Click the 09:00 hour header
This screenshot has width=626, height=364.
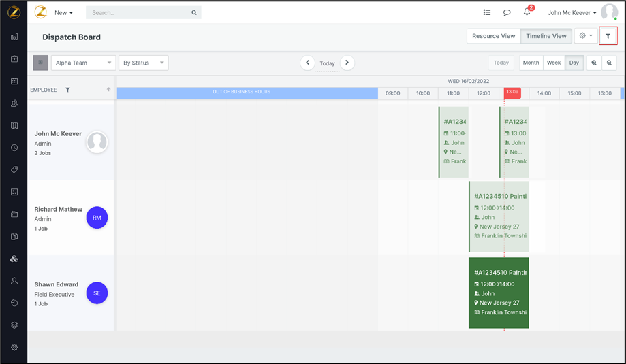coord(393,93)
